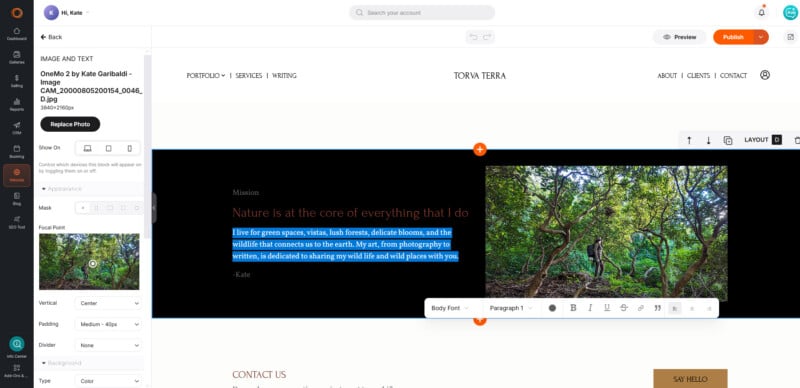
Task: Click the undo arrow
Action: click(473, 37)
